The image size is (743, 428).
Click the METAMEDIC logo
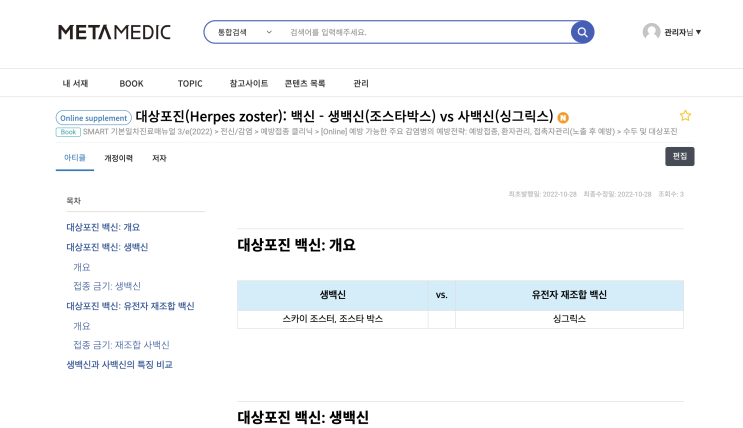(114, 32)
